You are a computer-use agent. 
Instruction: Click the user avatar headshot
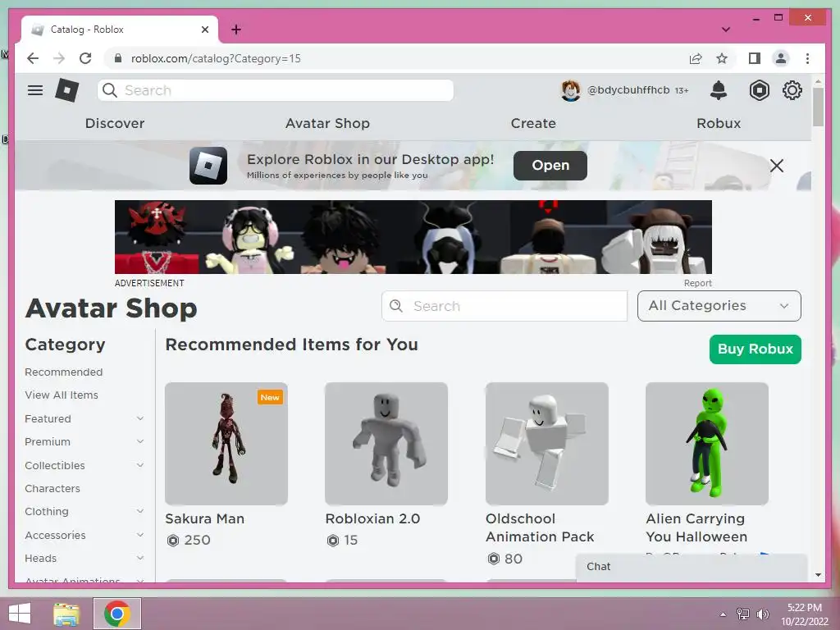(571, 90)
